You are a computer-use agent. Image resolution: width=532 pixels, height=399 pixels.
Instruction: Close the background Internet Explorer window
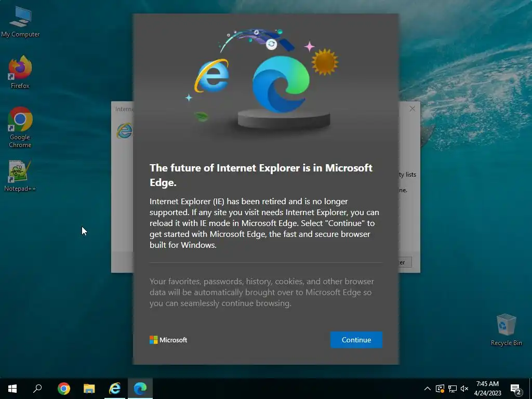click(x=412, y=109)
